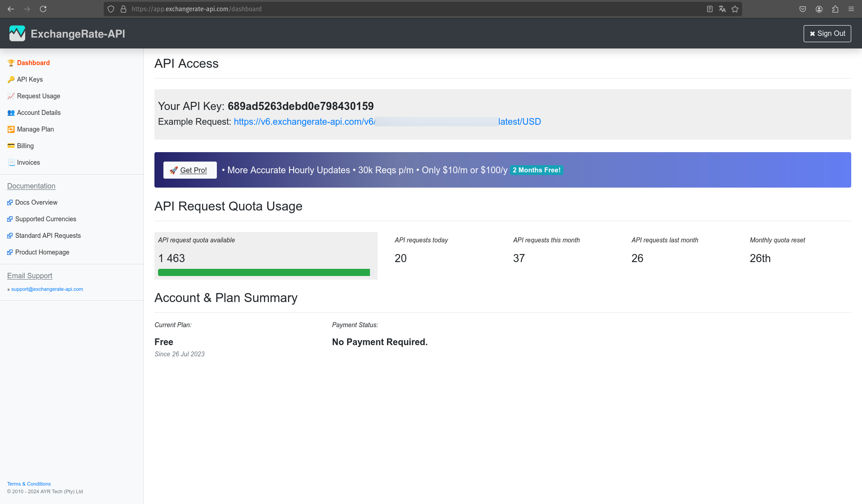Open the browser translate page icon
This screenshot has height=504, width=862.
point(722,9)
